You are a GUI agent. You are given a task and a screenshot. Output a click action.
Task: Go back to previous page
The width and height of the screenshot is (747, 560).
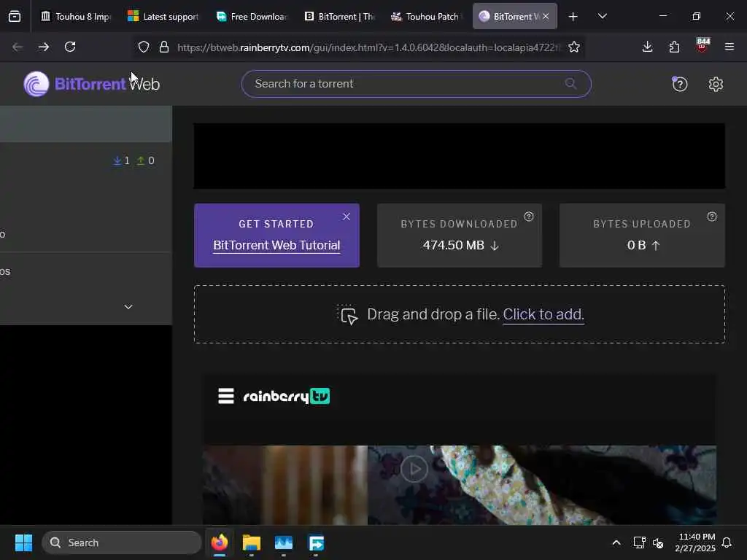coord(18,47)
